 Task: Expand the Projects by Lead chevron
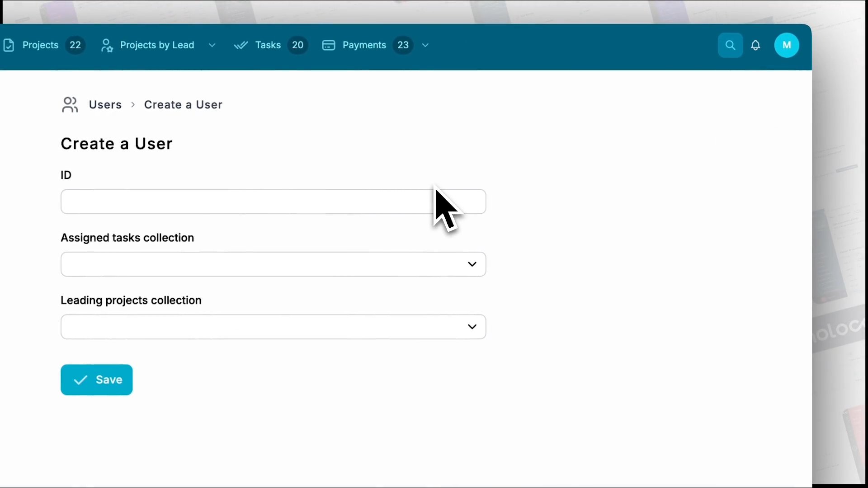click(212, 45)
